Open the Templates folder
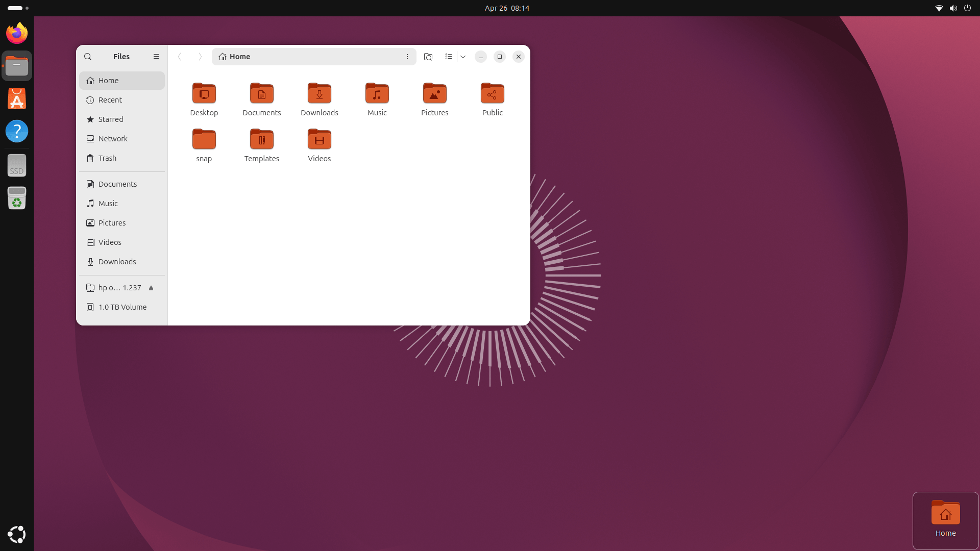Screen dimensions: 980x551 tap(262, 146)
